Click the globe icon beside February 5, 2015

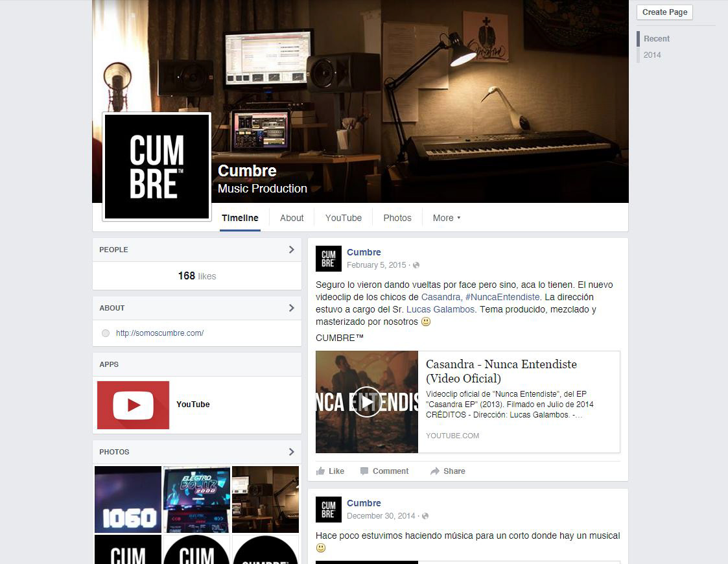[x=416, y=265]
